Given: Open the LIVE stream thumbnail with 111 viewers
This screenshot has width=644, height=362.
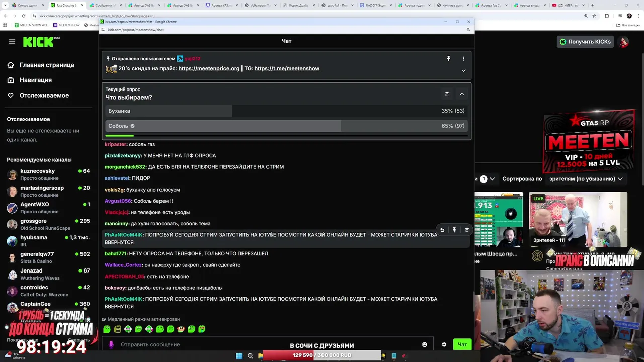Looking at the screenshot, I should pyautogui.click(x=578, y=219).
